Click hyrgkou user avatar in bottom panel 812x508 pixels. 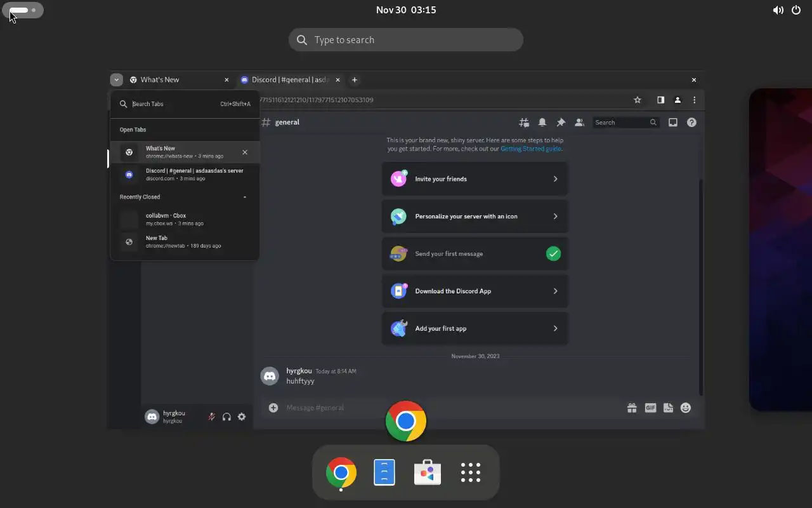152,417
